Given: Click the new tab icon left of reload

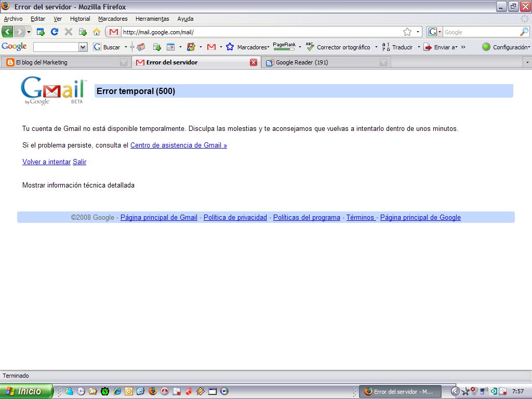Looking at the screenshot, I should click(x=41, y=32).
